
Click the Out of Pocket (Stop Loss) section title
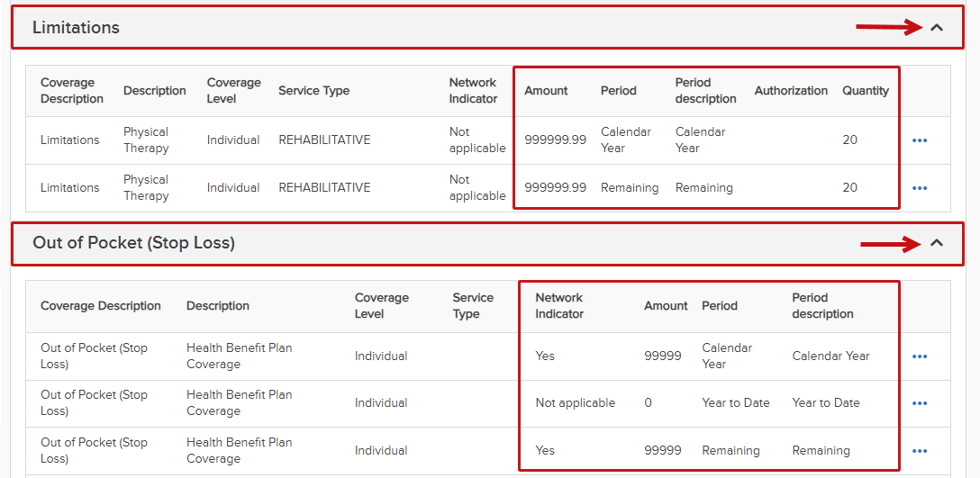[x=133, y=243]
